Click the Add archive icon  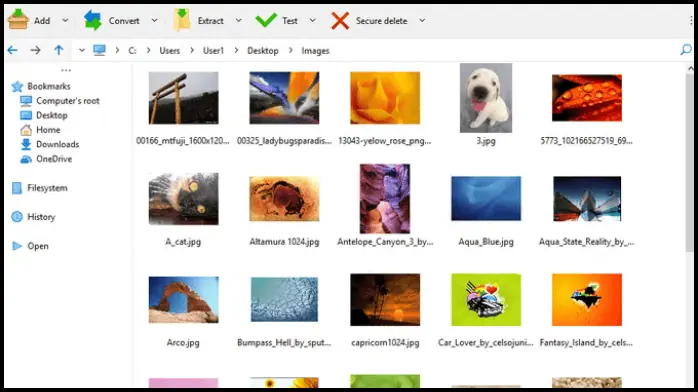(18, 20)
